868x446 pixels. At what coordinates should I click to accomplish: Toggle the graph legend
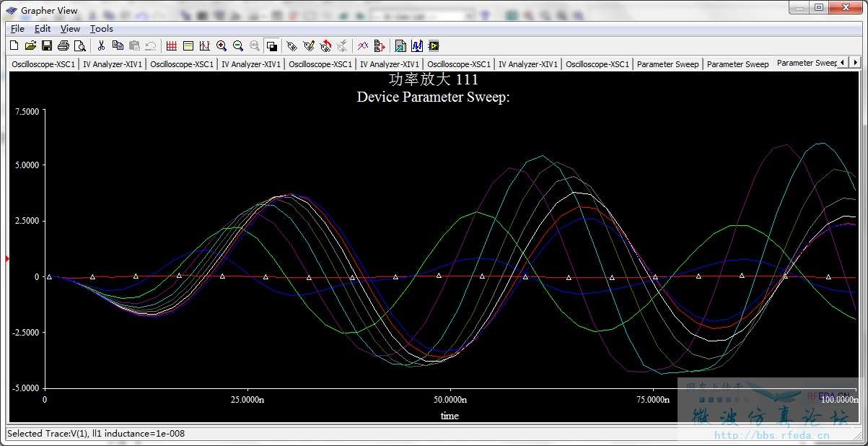188,45
